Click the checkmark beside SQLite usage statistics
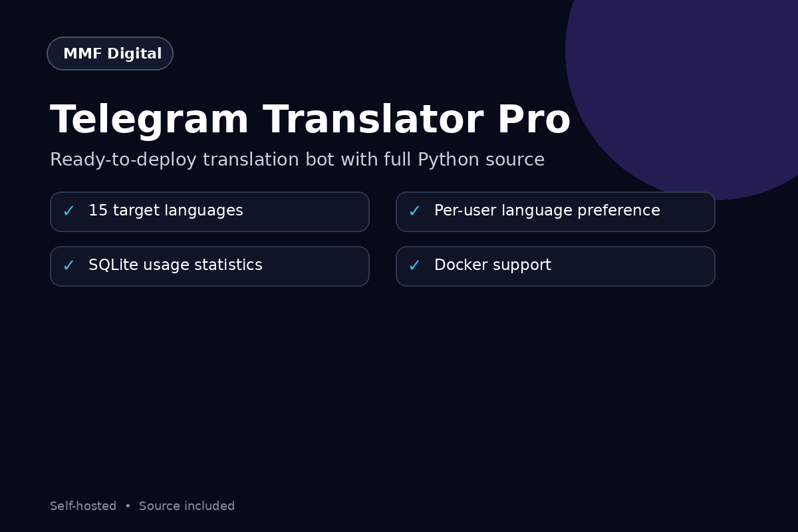The height and width of the screenshot is (532, 798). (x=68, y=266)
